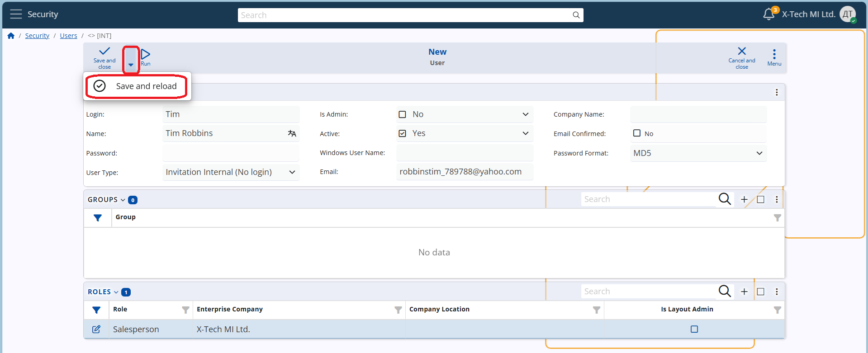Toggle select-all box in Groups header

(x=761, y=199)
